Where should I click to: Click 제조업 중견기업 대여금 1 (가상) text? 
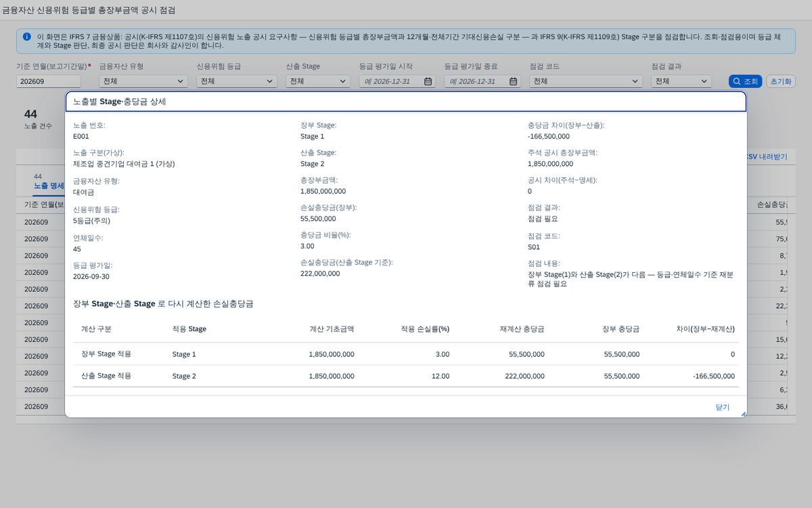[x=125, y=163]
